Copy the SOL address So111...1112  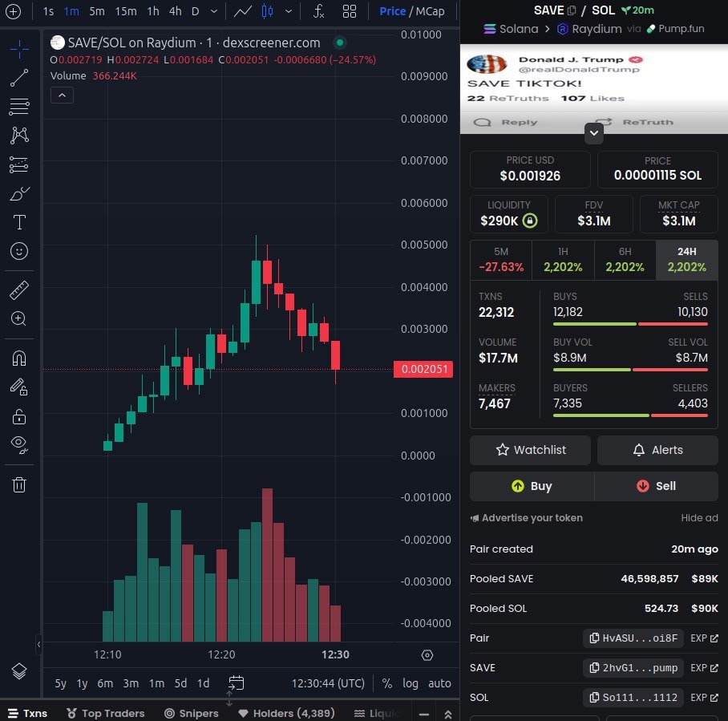coord(633,697)
